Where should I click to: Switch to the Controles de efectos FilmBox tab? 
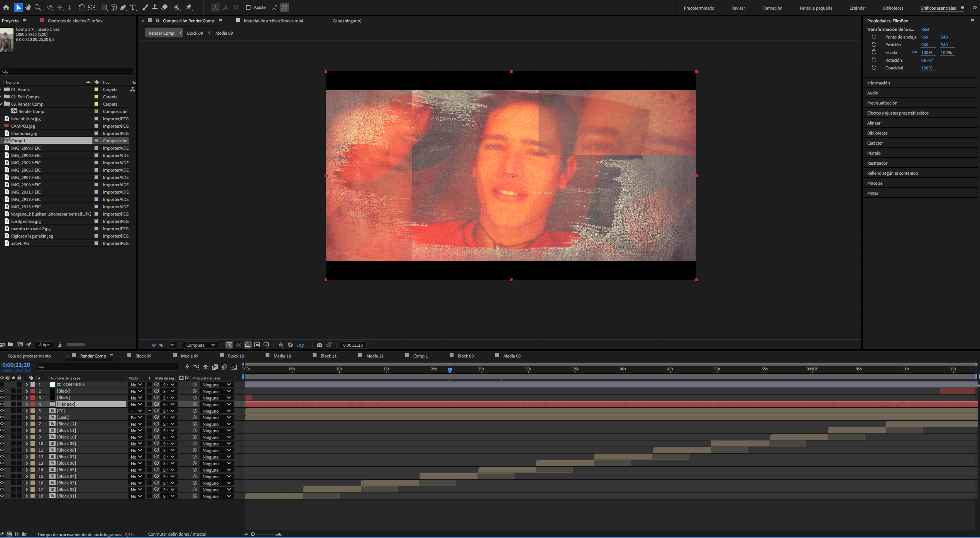tap(75, 21)
